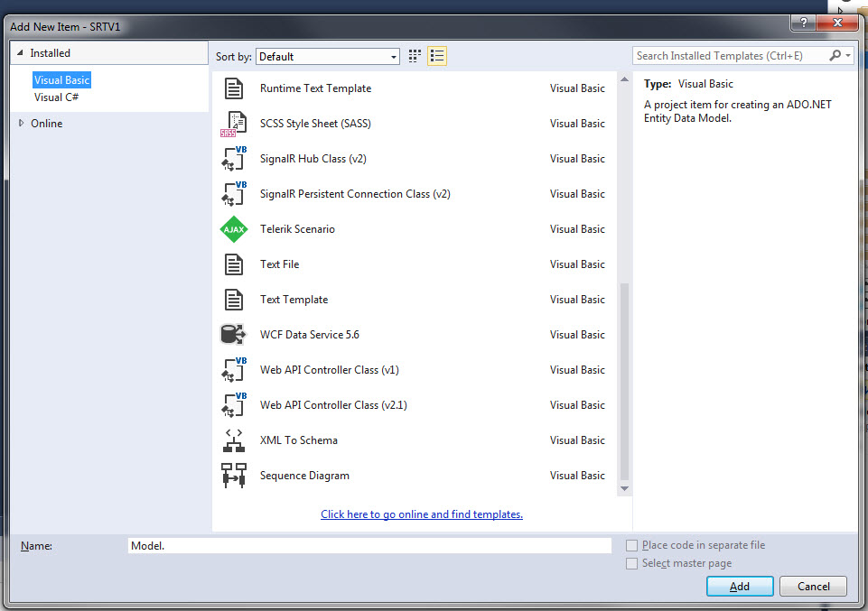Screen dimensions: 868x611
Task: Expand the Online templates node
Action: (x=21, y=124)
